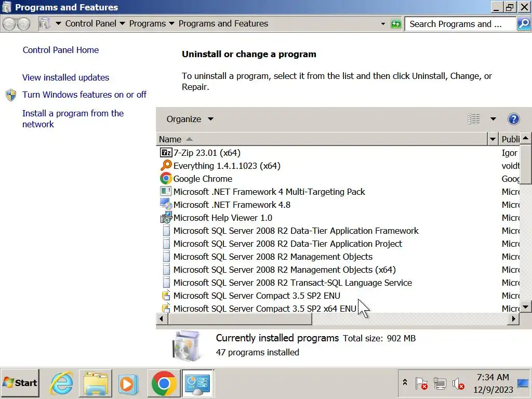The image size is (532, 399).
Task: Select SQL Server 2008 R2 Transact-SQL Language Service
Action: 292,282
